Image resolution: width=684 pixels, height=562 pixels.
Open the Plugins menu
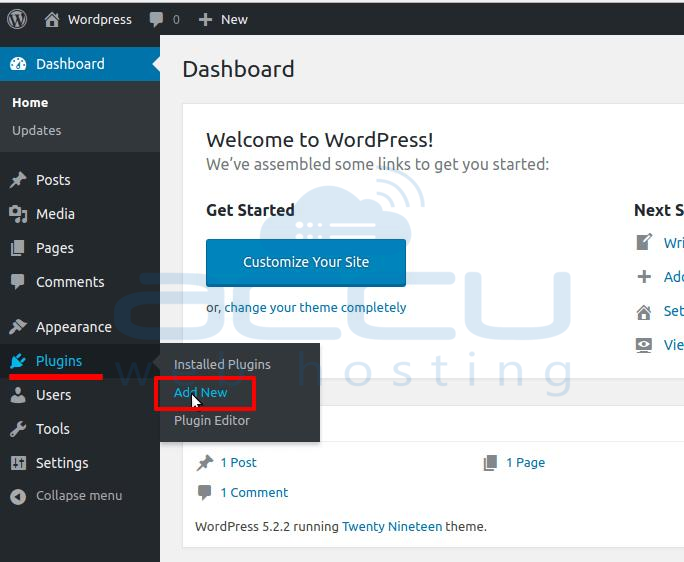(59, 361)
